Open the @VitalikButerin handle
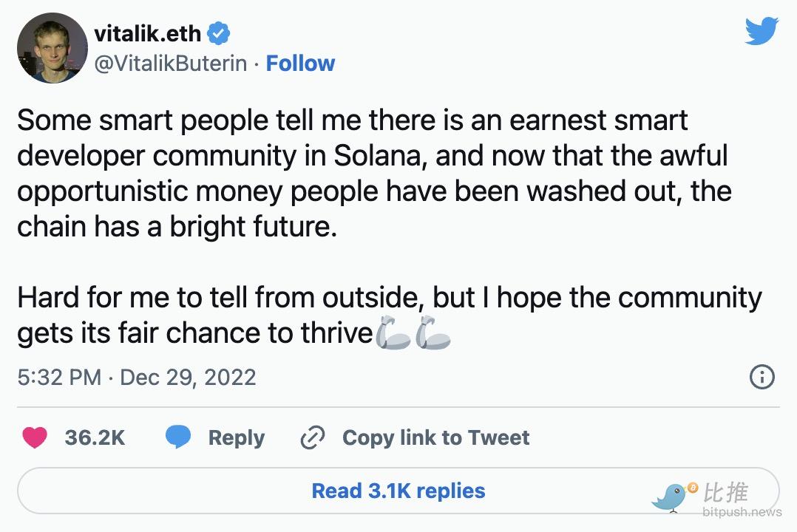Image resolution: width=797 pixels, height=532 pixels. [171, 64]
